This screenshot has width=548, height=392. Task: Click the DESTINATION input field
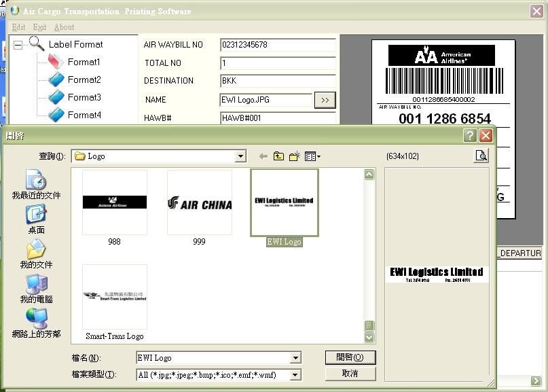[278, 81]
